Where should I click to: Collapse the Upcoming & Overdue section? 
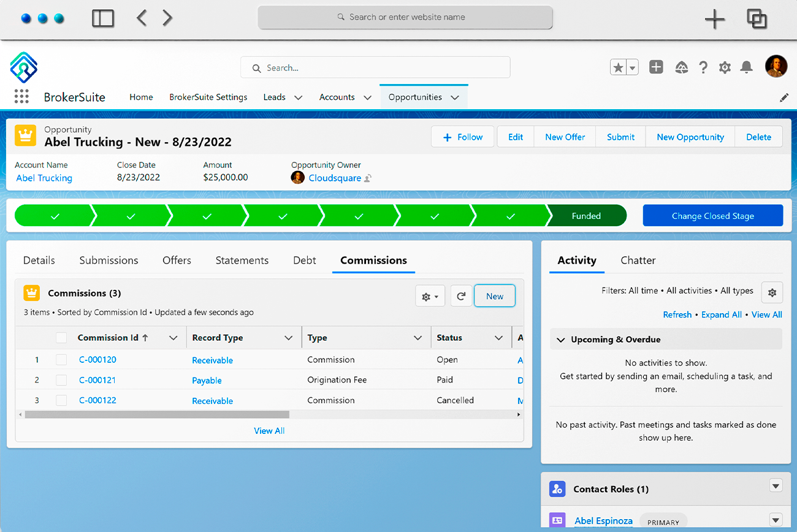(x=560, y=339)
